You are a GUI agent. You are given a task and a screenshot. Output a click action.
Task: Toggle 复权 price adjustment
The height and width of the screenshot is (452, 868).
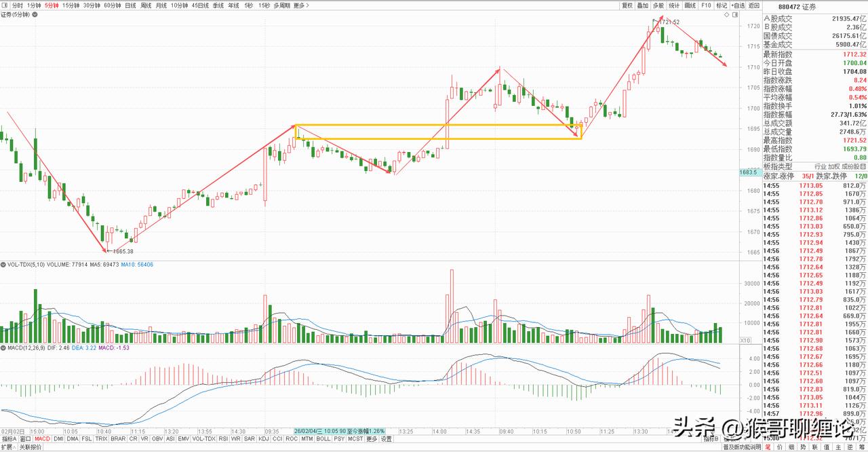pos(627,5)
